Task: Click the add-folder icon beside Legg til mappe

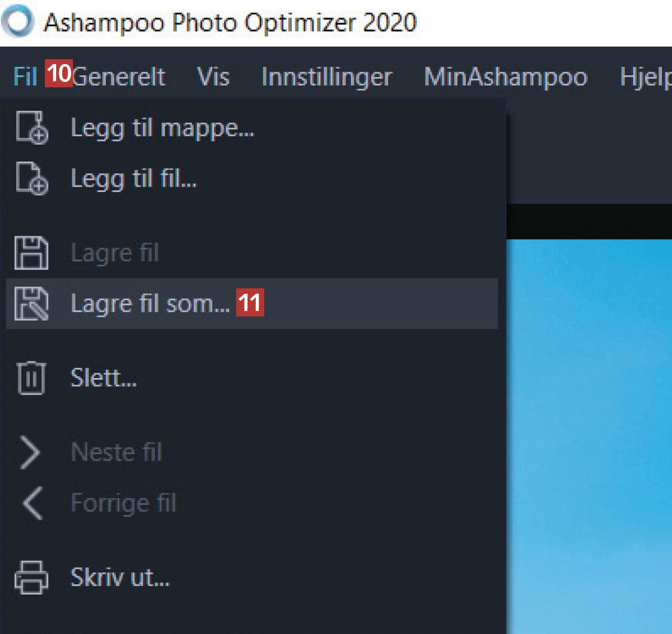Action: click(31, 129)
